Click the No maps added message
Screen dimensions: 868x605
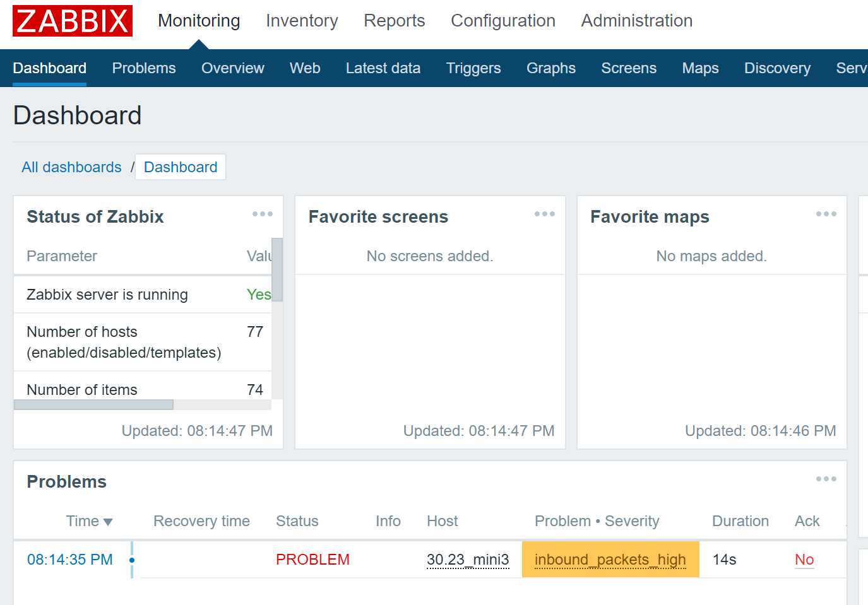(x=711, y=256)
